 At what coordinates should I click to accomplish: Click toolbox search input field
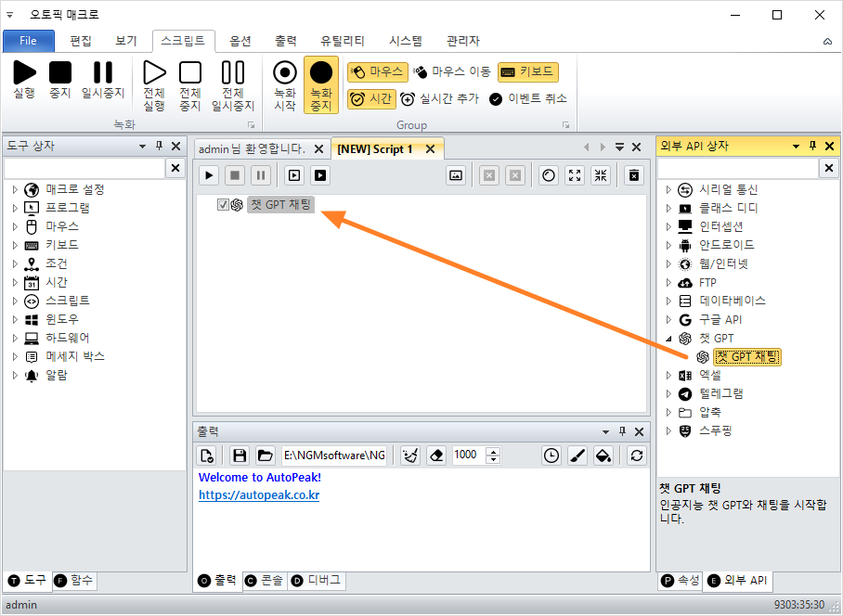[x=84, y=168]
